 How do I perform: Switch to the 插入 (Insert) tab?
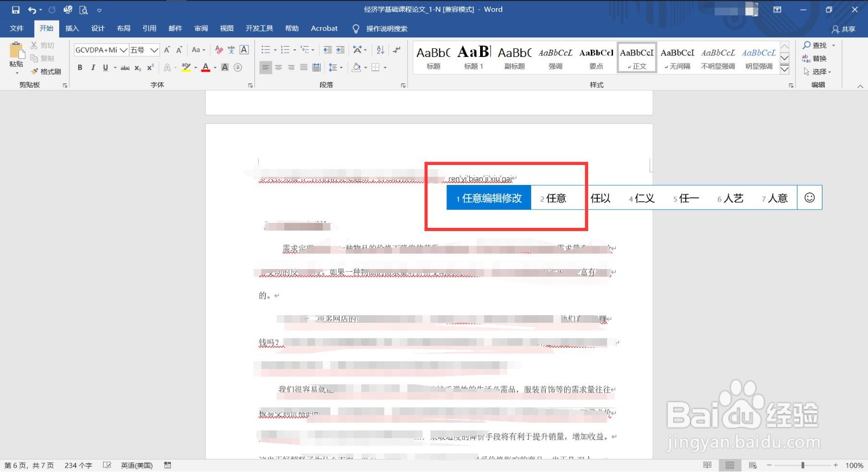click(x=72, y=28)
